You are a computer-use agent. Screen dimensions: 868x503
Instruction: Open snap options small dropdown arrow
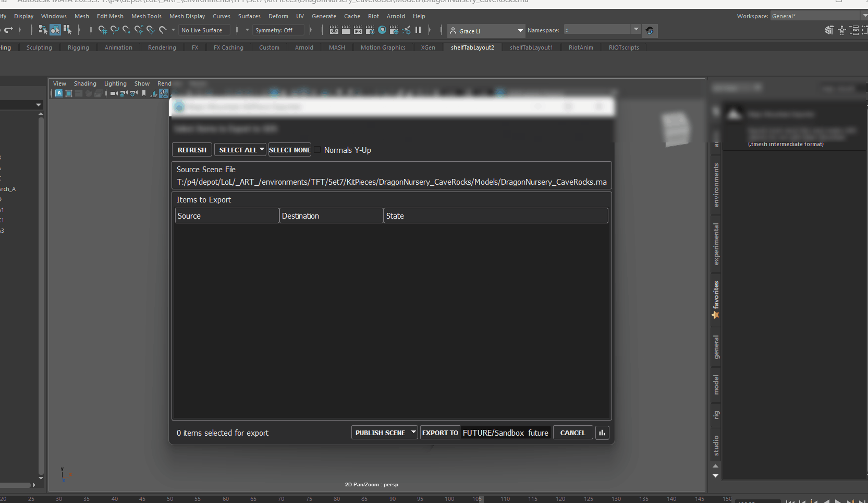pos(174,30)
